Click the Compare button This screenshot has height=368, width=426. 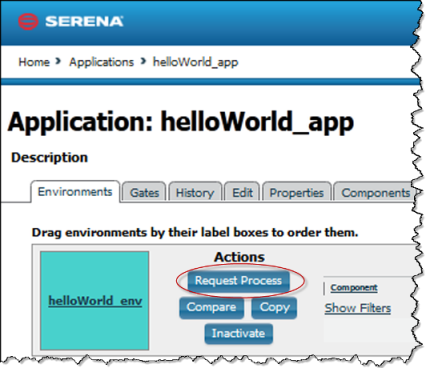[211, 307]
